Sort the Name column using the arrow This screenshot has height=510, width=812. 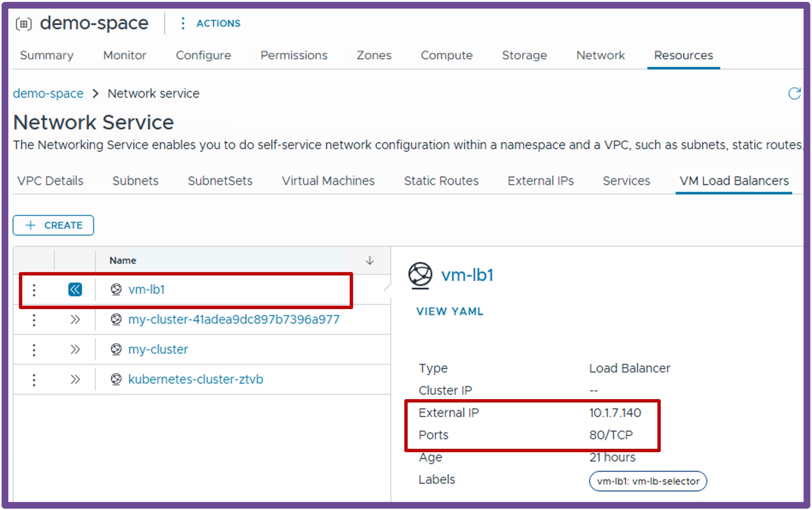[370, 260]
